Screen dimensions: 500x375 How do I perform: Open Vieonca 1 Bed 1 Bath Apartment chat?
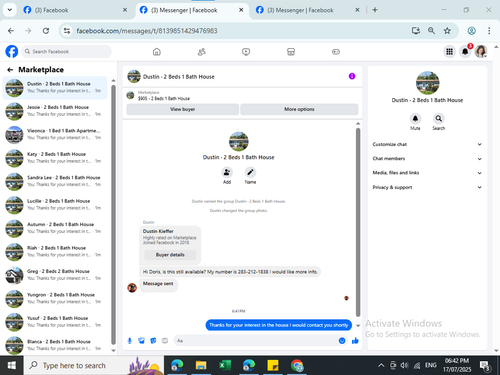[x=55, y=134]
